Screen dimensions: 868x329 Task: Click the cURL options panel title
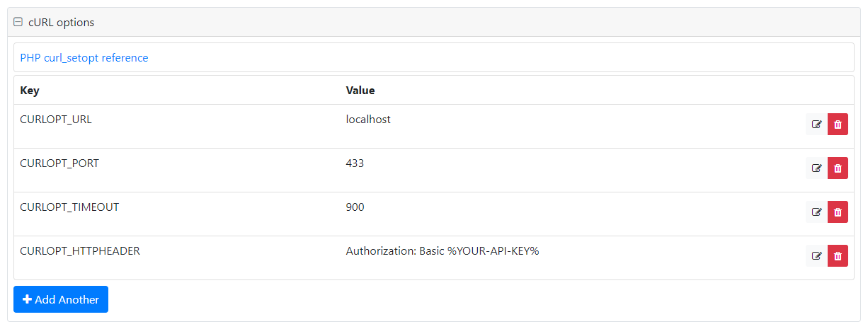coord(61,22)
